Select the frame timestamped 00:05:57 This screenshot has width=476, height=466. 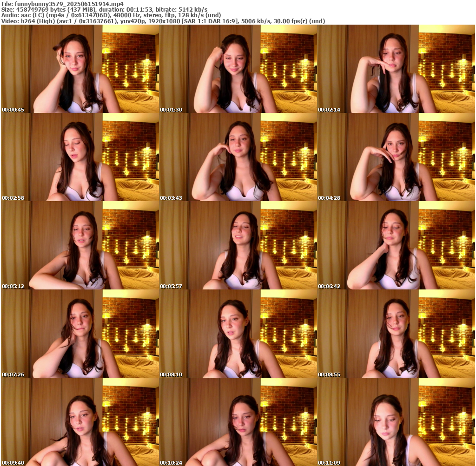pos(238,245)
